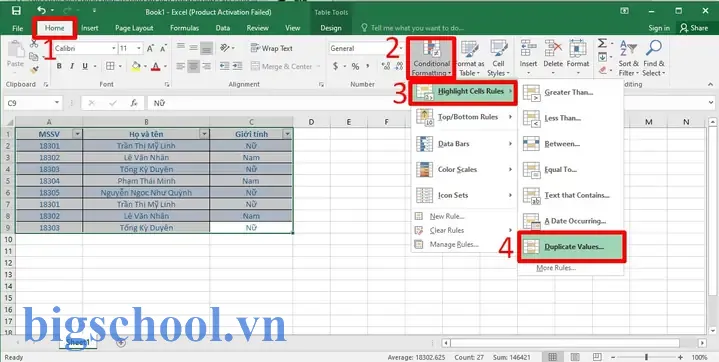Open filter dropdown on Họ và tên header
This screenshot has width=719, height=362.
click(x=204, y=134)
